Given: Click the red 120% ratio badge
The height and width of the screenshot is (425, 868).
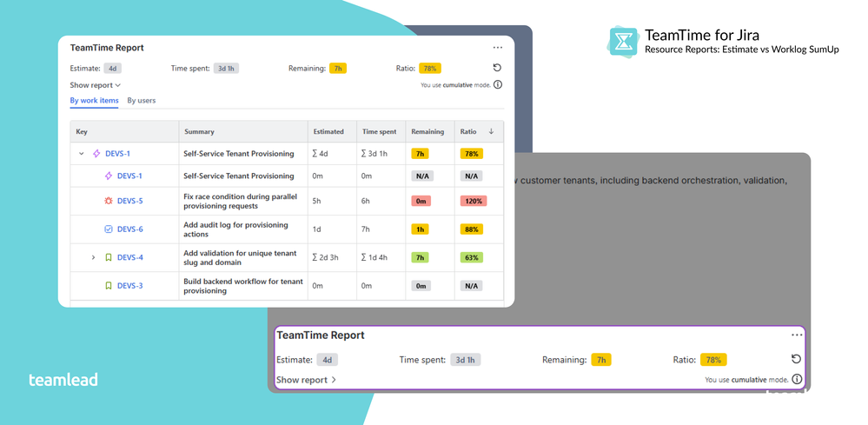Looking at the screenshot, I should point(474,201).
